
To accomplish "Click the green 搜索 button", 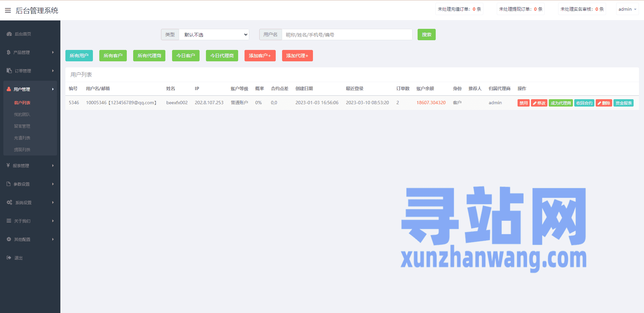I will (x=427, y=35).
